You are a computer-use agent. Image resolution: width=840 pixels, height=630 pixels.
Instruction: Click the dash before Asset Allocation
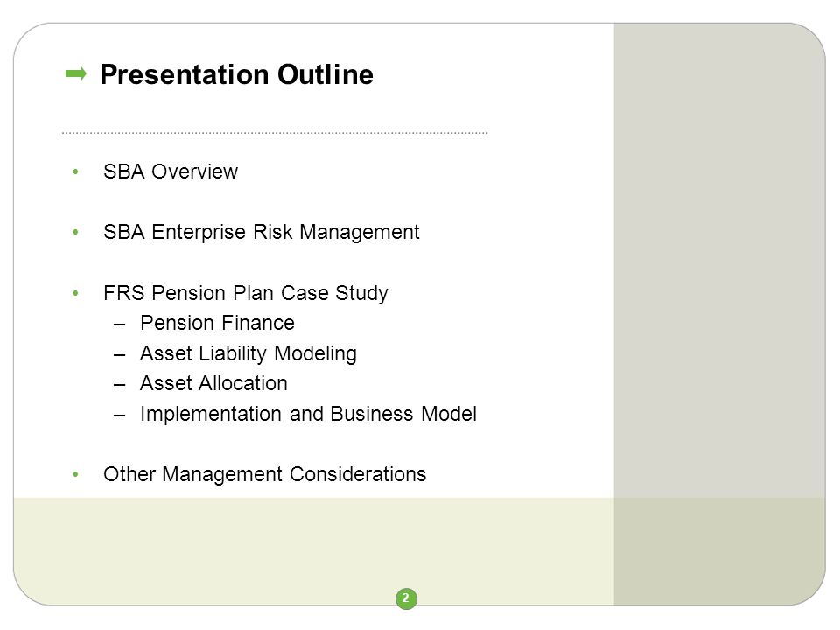[x=120, y=385]
